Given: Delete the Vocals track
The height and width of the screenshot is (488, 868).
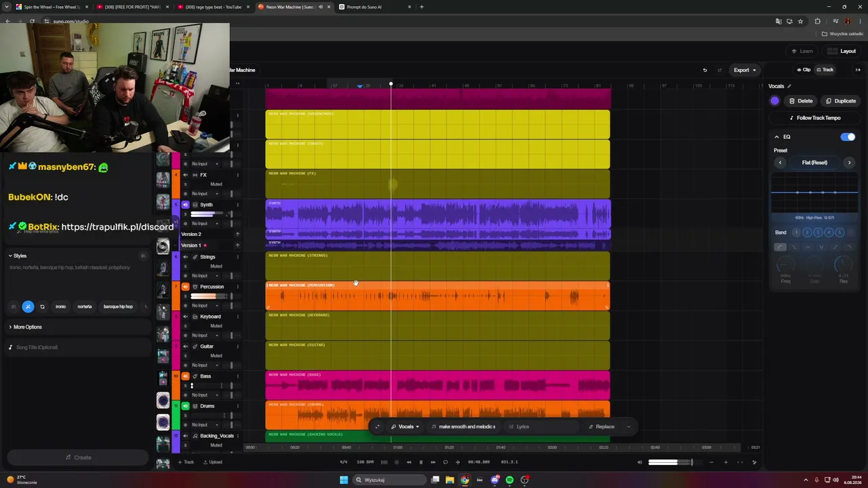Looking at the screenshot, I should (x=800, y=101).
